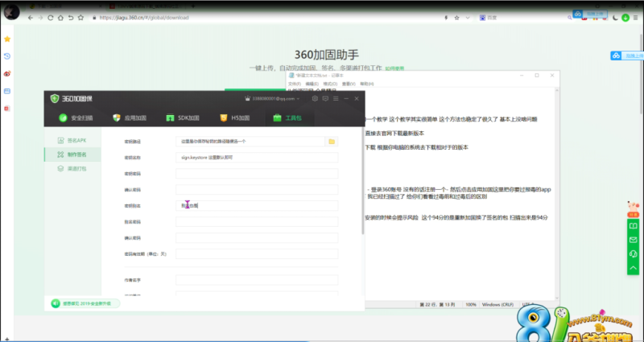Open history clock icon in browser sidebar

click(x=7, y=56)
